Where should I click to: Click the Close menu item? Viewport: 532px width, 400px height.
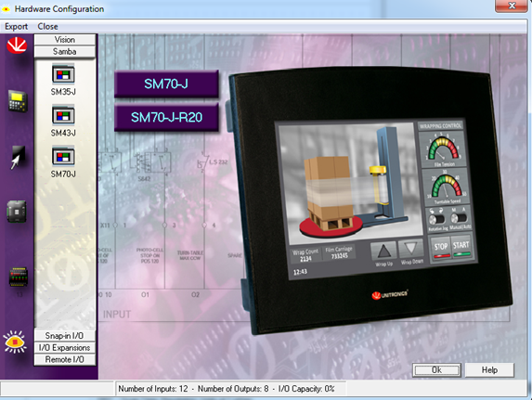point(47,27)
